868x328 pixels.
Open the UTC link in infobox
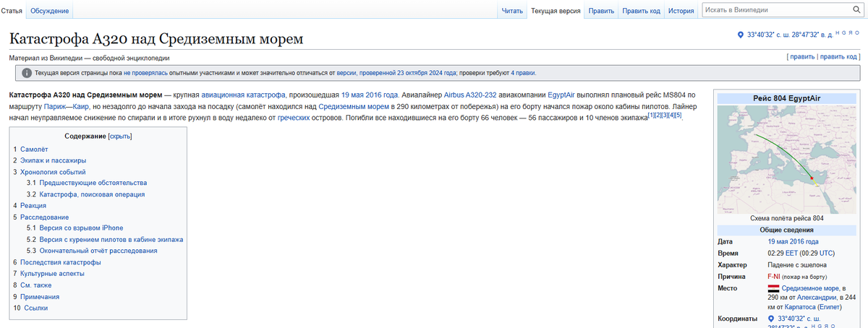tap(826, 254)
